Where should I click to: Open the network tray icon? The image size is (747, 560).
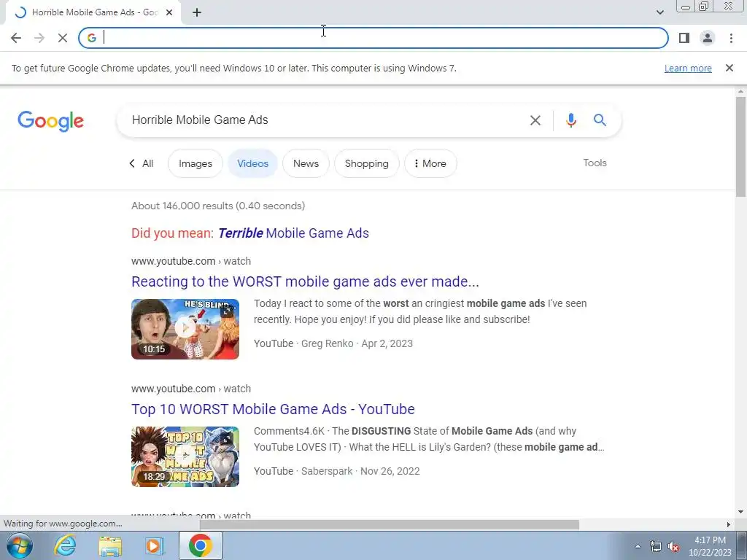(x=656, y=546)
